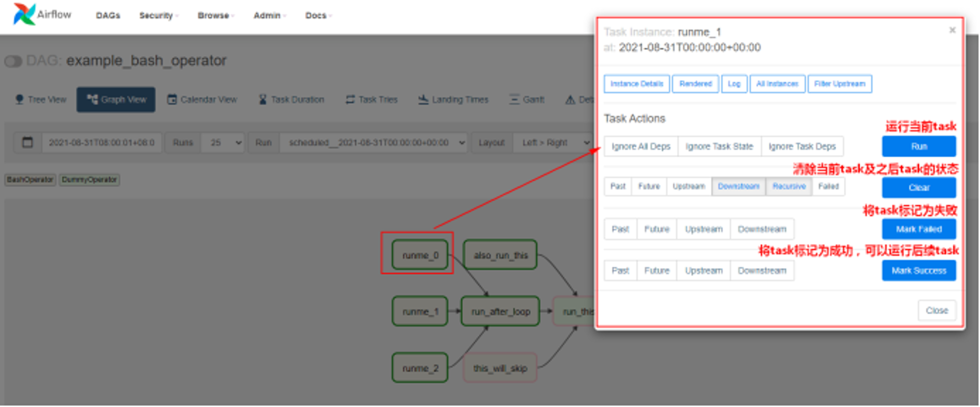
Task: Click the Close button in the dialog
Action: pyautogui.click(x=937, y=311)
